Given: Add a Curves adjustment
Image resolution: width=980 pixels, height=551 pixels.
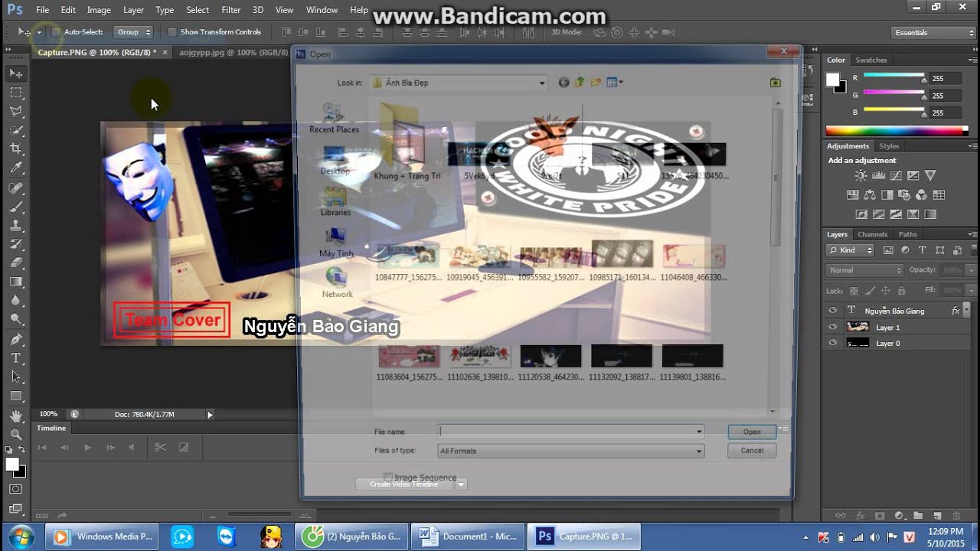Looking at the screenshot, I should tap(896, 176).
